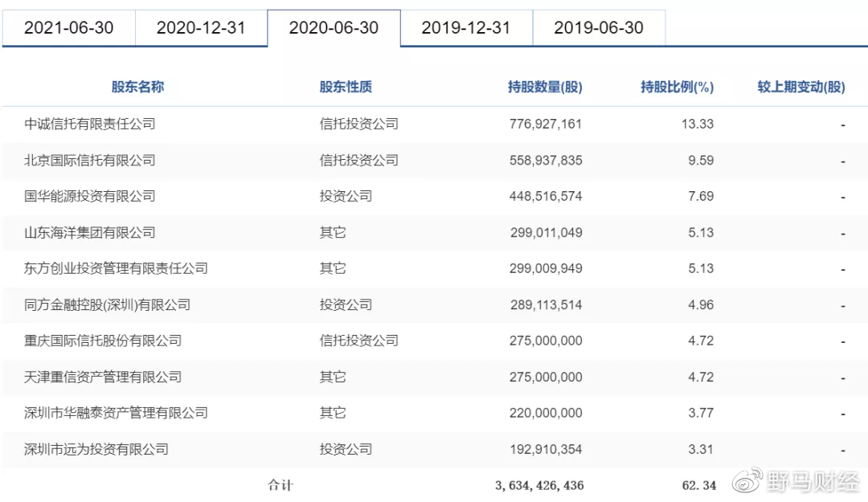Image resolution: width=868 pixels, height=502 pixels.
Task: Click 信托投资公司 in the 北京国际信托 row
Action: click(x=359, y=160)
